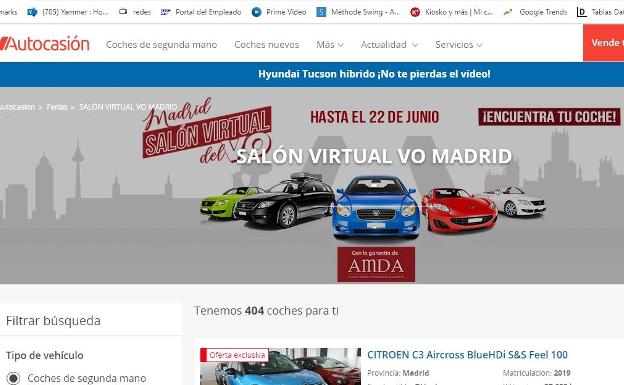Image resolution: width=624 pixels, height=385 pixels.
Task: Click the red Vende button
Action: point(604,43)
